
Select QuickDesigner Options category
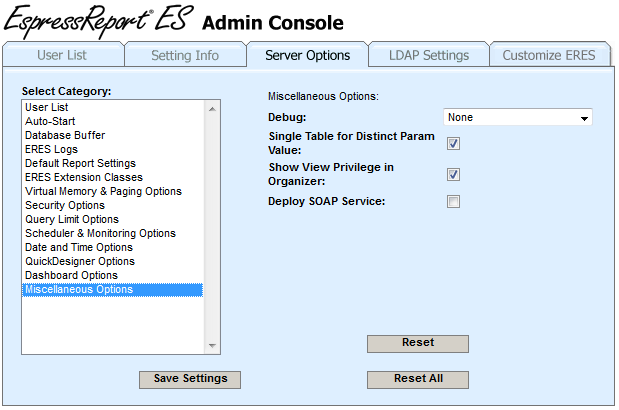[113, 261]
